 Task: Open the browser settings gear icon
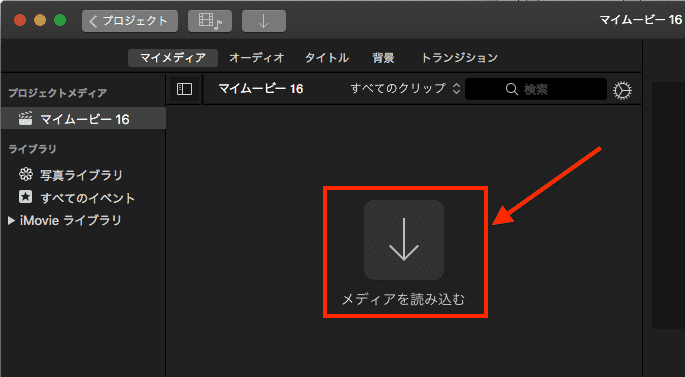coord(622,90)
